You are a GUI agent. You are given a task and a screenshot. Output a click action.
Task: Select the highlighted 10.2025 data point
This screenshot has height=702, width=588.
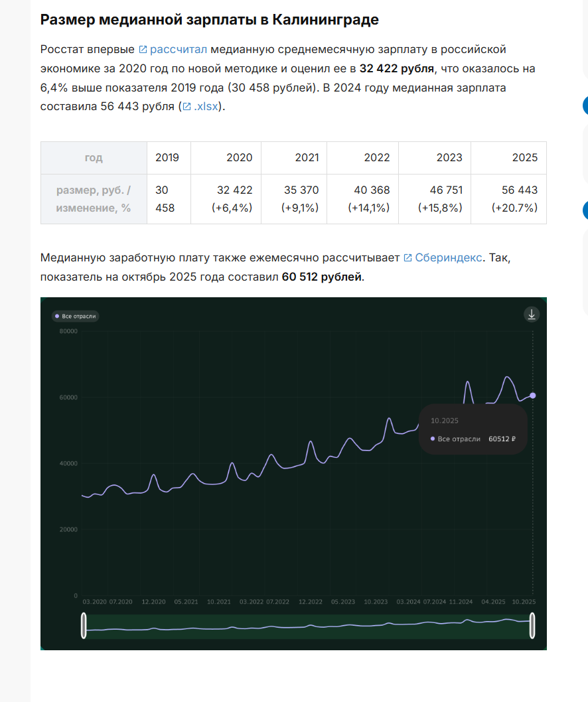(532, 395)
